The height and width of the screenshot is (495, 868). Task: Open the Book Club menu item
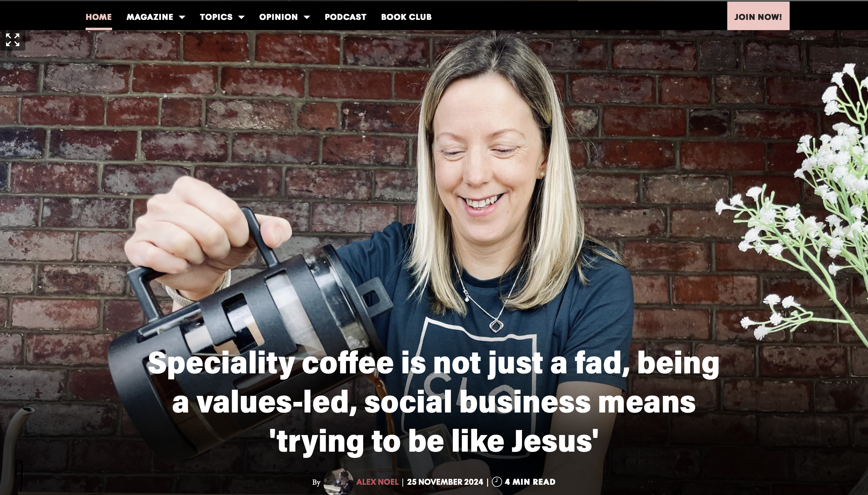406,17
